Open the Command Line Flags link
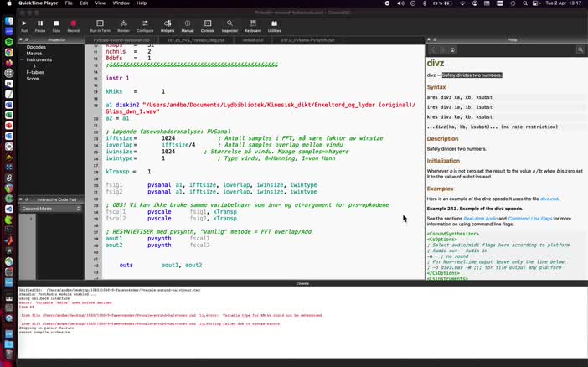 (530, 219)
